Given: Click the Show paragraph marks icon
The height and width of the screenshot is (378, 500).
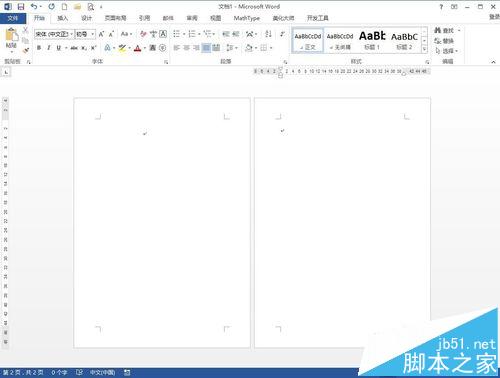Looking at the screenshot, I should coord(282,34).
